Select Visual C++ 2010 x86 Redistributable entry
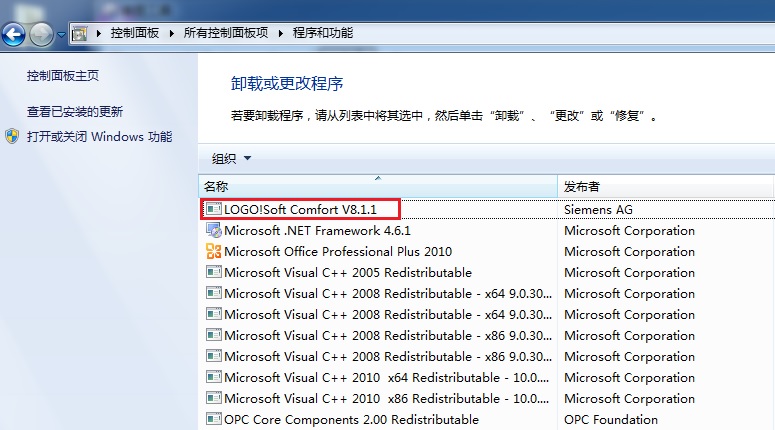This screenshot has width=775, height=430. (387, 398)
